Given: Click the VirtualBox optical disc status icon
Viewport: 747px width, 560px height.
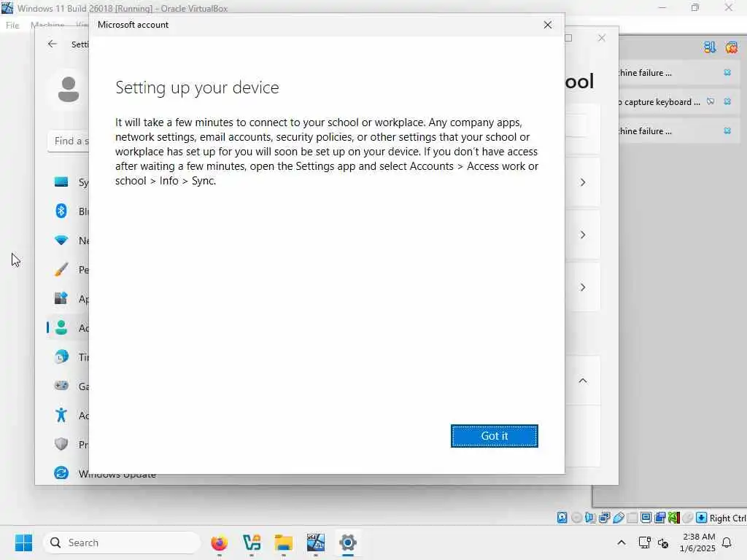Looking at the screenshot, I should [576, 518].
